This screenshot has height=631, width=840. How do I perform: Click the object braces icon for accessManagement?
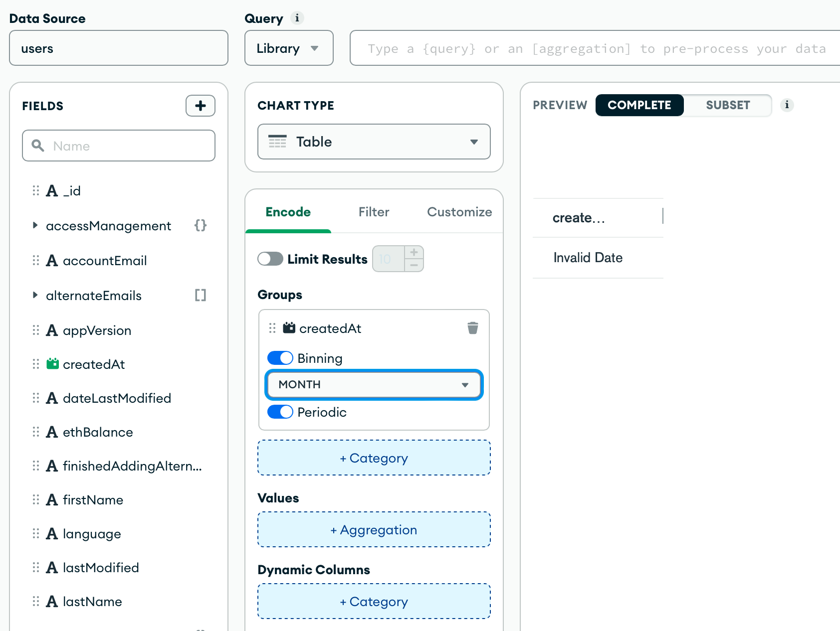coord(200,225)
